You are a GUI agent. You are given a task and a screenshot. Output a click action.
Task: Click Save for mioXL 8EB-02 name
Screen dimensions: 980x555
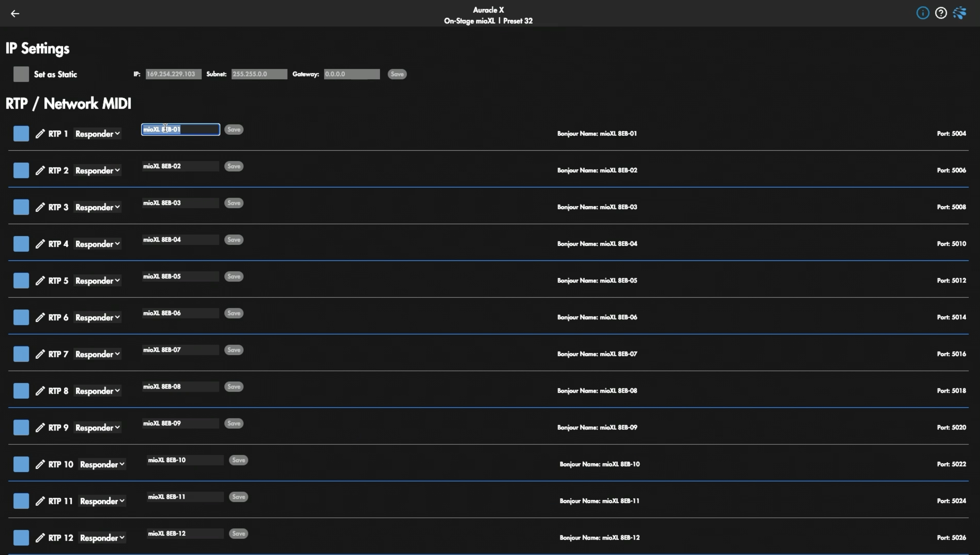click(234, 166)
